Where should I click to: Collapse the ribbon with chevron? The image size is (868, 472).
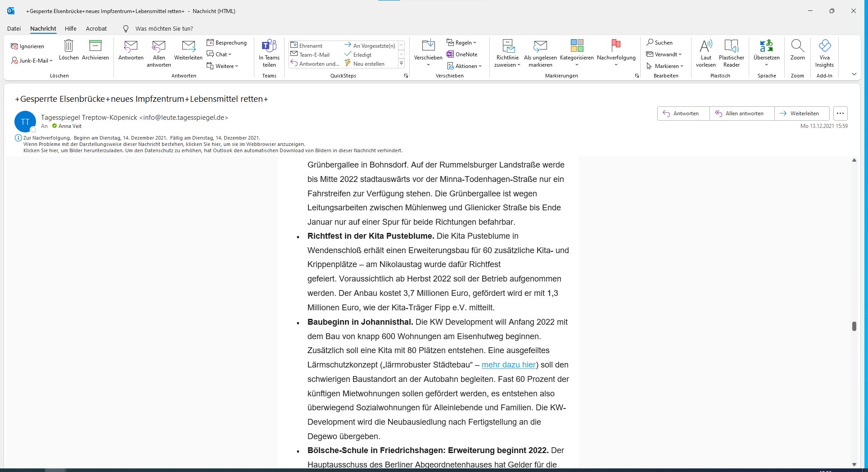point(854,74)
